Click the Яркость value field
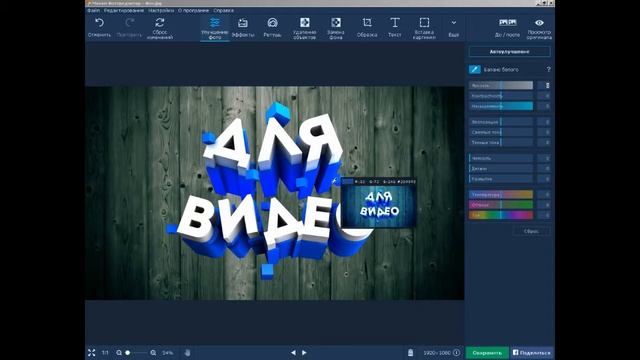This screenshot has height=360, width=640. [544, 85]
